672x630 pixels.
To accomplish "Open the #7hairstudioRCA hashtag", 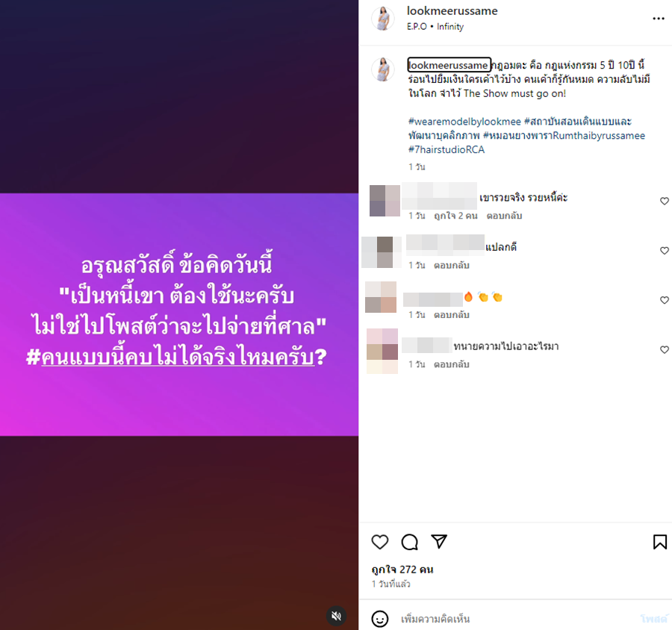I will [447, 149].
